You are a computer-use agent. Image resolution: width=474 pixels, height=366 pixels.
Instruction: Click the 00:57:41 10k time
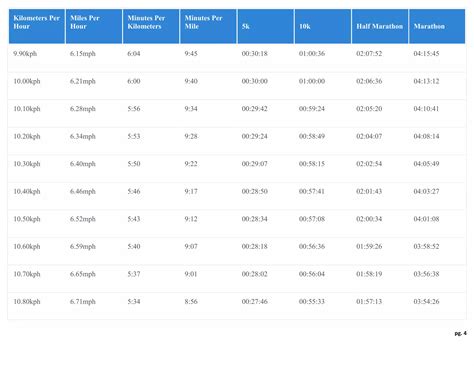tap(312, 191)
